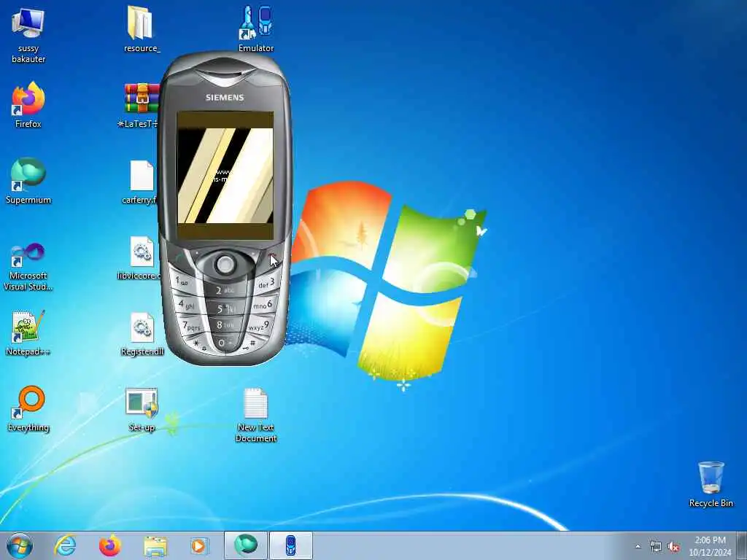747x560 pixels.
Task: Click the Siemens emulator phone screen
Action: click(x=225, y=176)
